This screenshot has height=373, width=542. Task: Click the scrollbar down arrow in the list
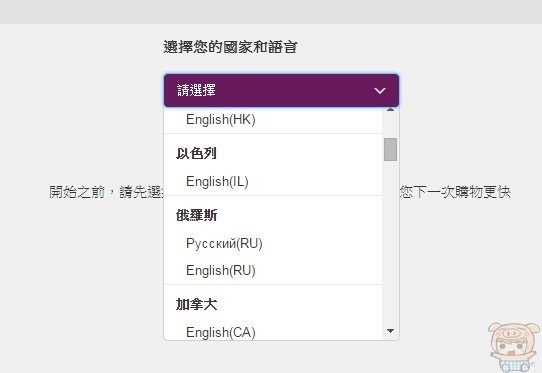390,331
